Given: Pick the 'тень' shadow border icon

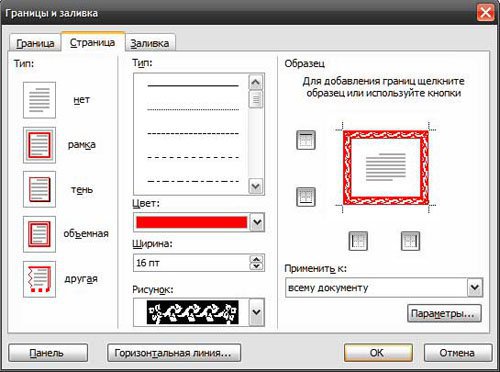Looking at the screenshot, I should click(39, 189).
